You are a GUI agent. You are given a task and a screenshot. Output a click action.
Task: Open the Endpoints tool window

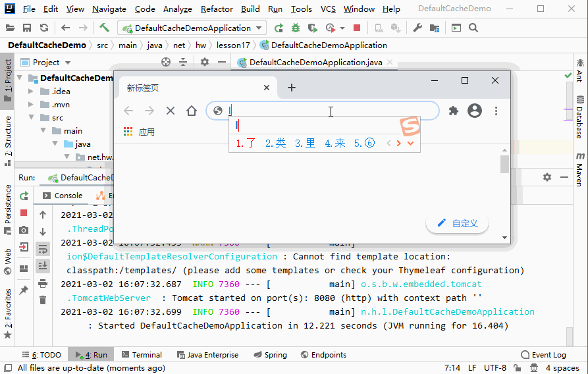point(323,354)
